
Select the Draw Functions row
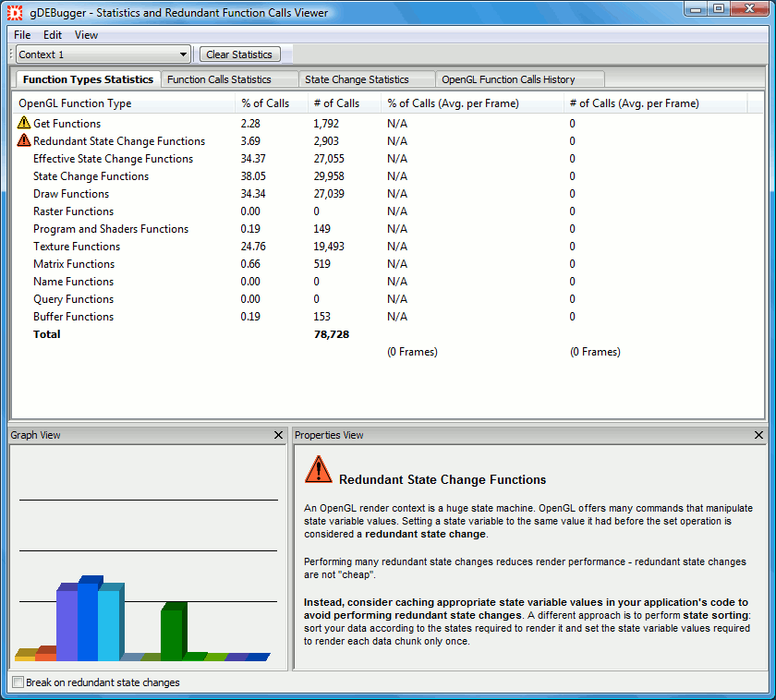[71, 194]
